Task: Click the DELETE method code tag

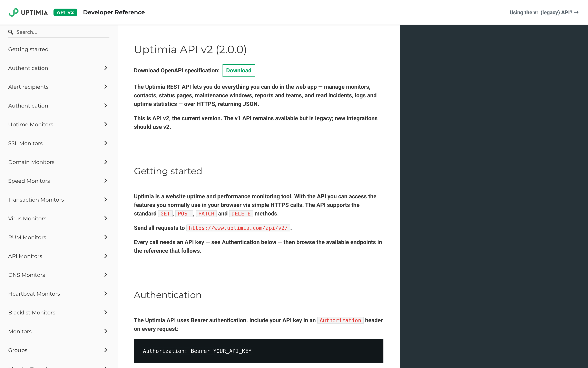Action: [x=241, y=214]
